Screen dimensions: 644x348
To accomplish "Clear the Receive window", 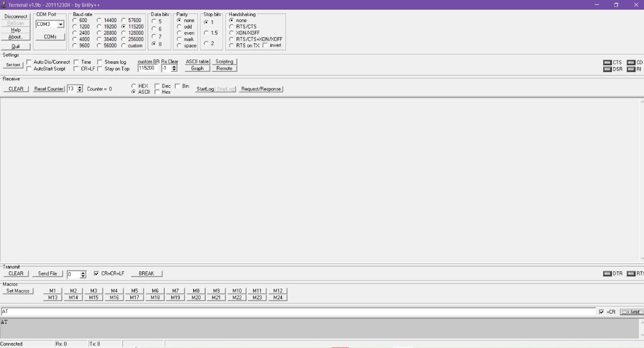I will click(x=16, y=89).
